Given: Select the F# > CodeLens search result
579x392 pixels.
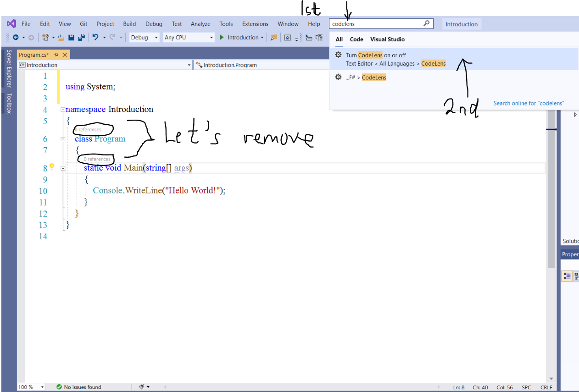Looking at the screenshot, I should click(454, 77).
